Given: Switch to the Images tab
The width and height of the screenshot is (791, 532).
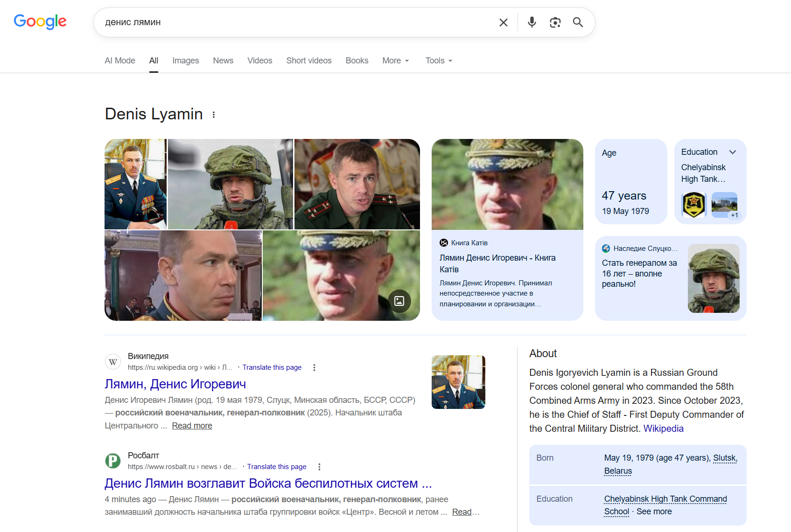Looking at the screenshot, I should point(186,61).
